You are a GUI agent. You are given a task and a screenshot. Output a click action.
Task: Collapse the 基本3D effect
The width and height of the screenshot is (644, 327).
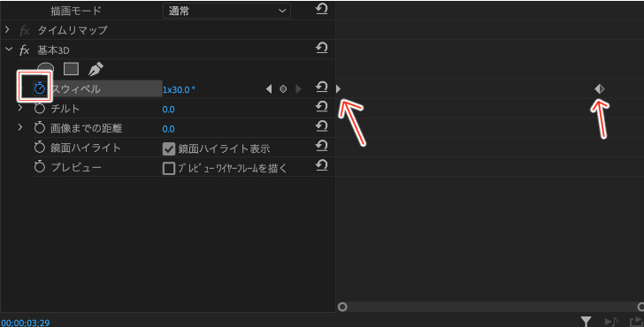tap(9, 49)
